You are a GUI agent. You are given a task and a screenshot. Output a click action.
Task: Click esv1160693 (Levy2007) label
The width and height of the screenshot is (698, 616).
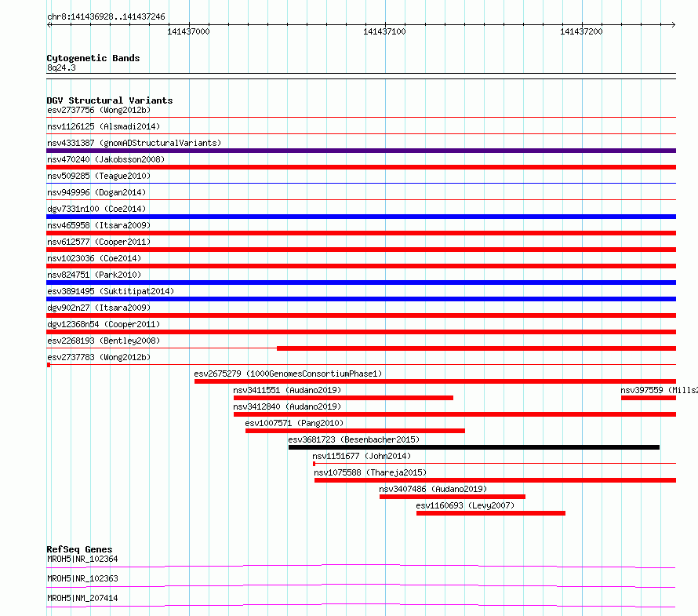(x=465, y=505)
